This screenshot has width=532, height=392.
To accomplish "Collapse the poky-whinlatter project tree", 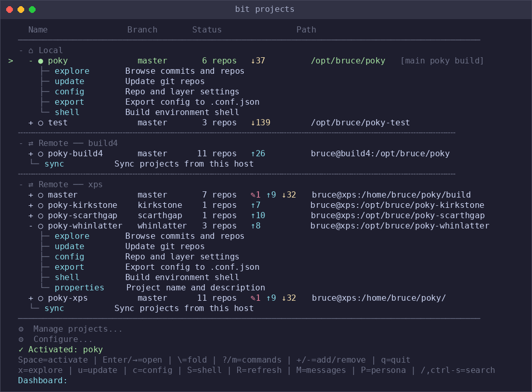I will point(31,226).
